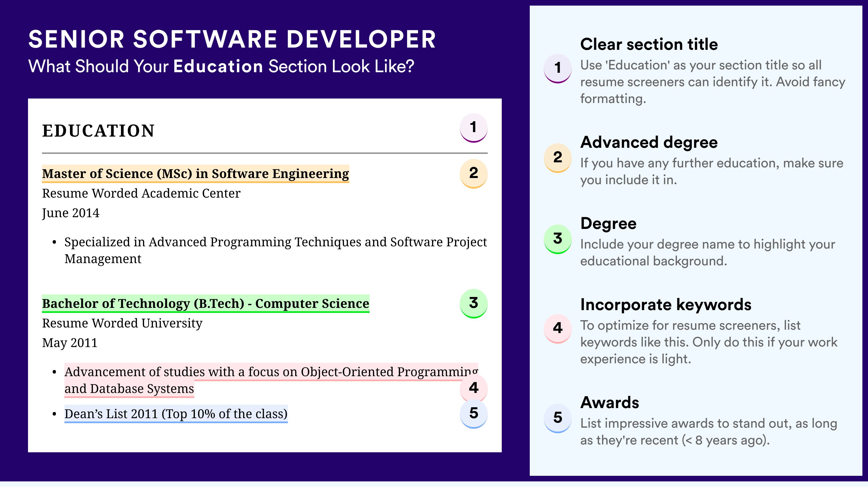868x487 pixels.
Task: Select the "EDUCATION" resume heading
Action: pos(98,131)
